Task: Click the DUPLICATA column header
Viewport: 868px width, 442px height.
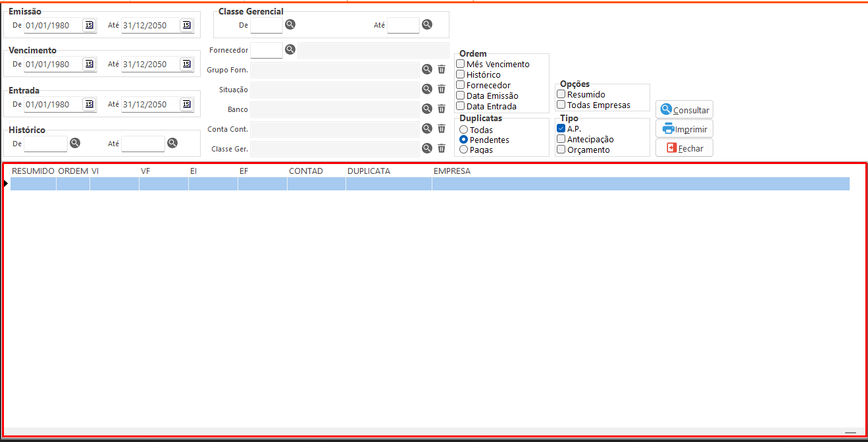Action: tap(369, 171)
